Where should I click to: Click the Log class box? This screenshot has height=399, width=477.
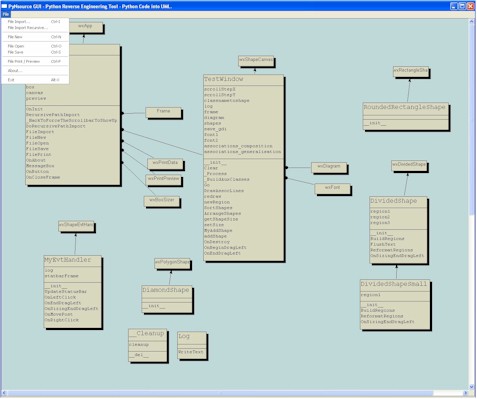(x=192, y=345)
